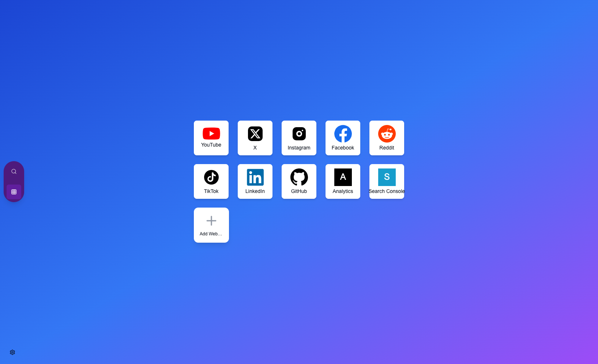Go to the Reddit shortcut
The width and height of the screenshot is (598, 364).
point(387,138)
